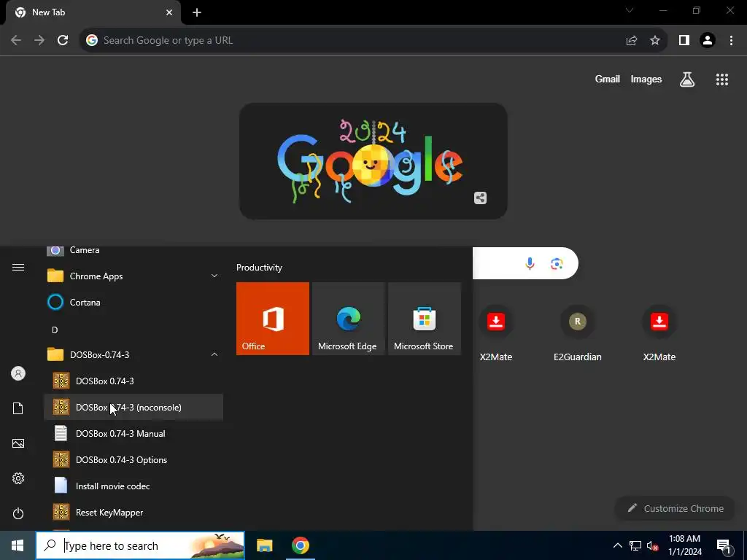Open Chrome side panel
Screen dimensions: 747x560
pyautogui.click(x=684, y=41)
